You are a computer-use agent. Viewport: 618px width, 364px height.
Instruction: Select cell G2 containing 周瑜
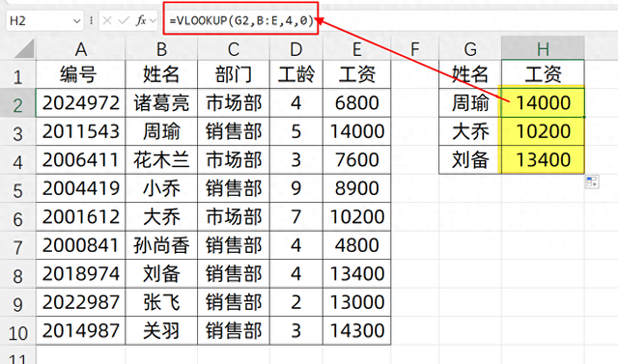470,102
